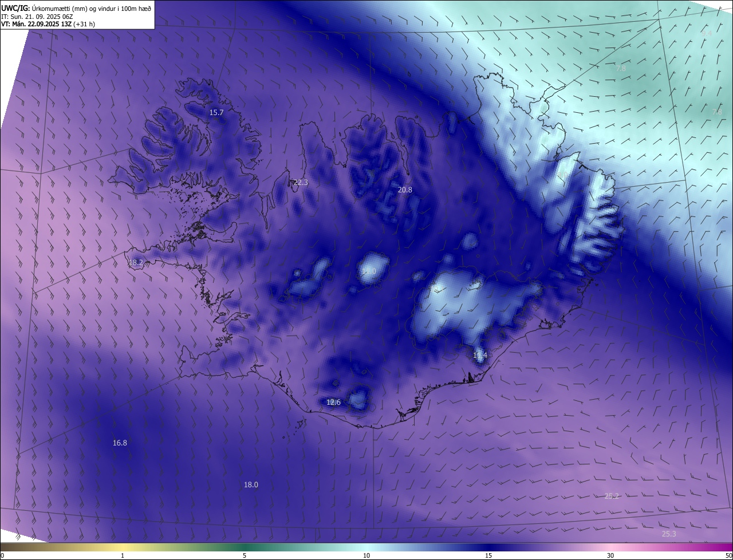Click the 18.2 value on the west peninsula
The width and height of the screenshot is (733, 560).
pos(136,263)
